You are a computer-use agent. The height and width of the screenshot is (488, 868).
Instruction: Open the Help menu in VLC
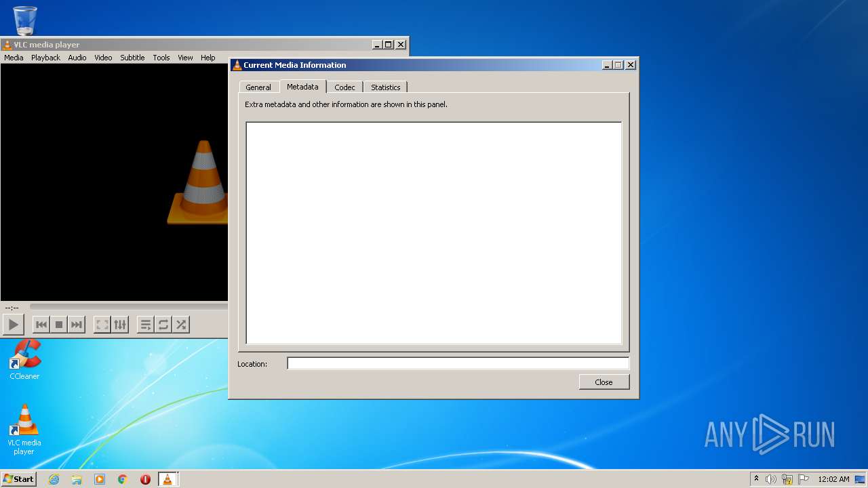(208, 58)
